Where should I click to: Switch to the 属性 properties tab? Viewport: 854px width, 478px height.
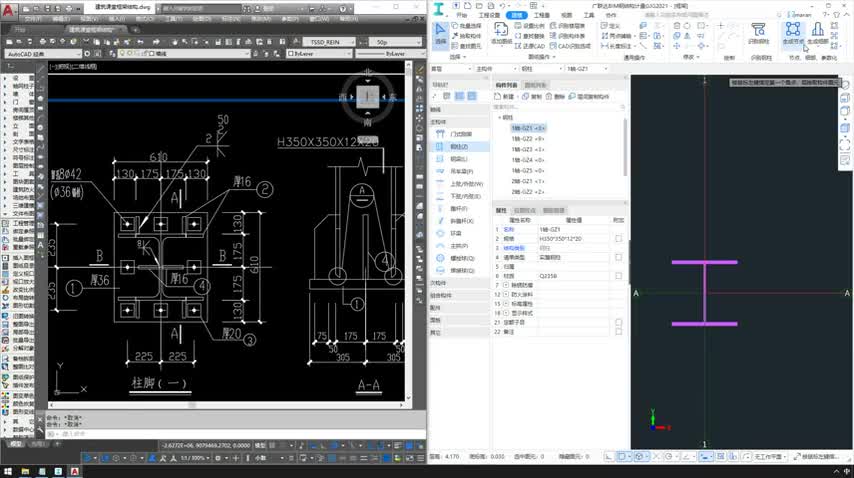tap(501, 210)
